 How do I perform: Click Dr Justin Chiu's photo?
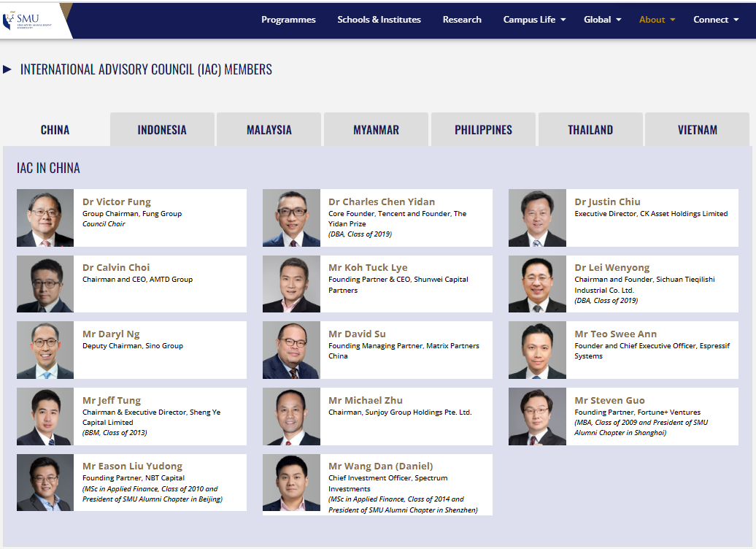coord(537,218)
